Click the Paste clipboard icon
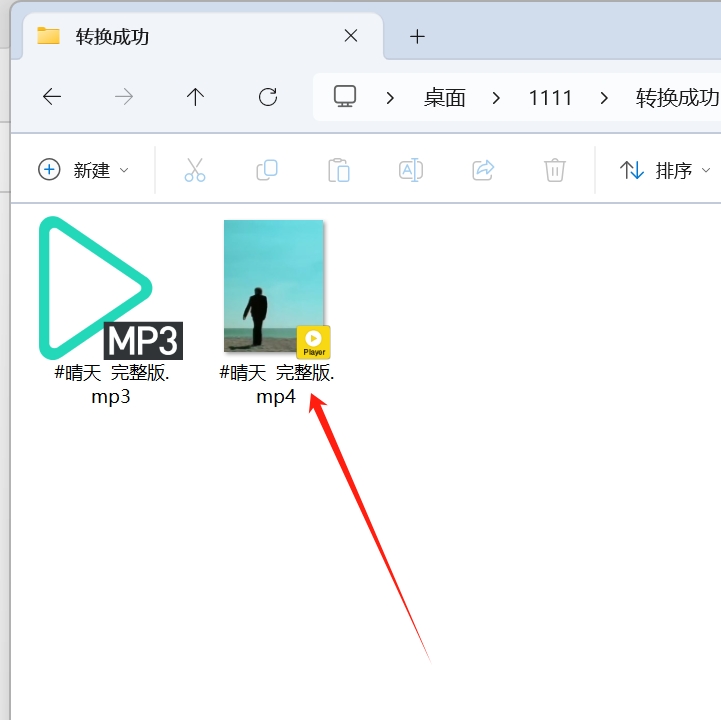 [x=339, y=170]
